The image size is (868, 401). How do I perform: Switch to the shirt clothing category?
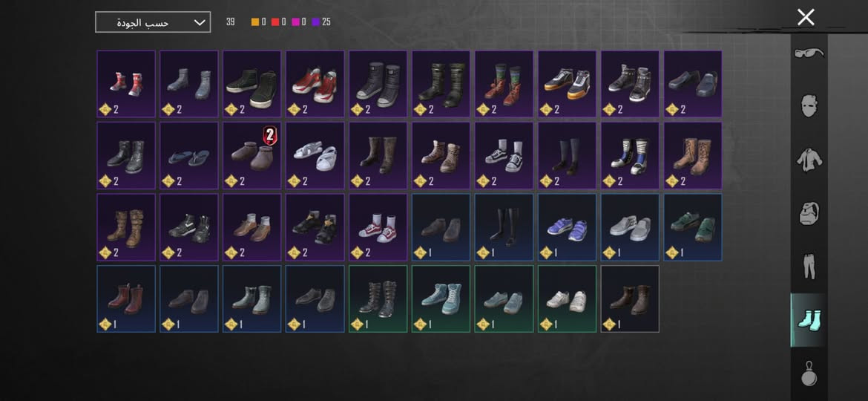[x=809, y=160]
